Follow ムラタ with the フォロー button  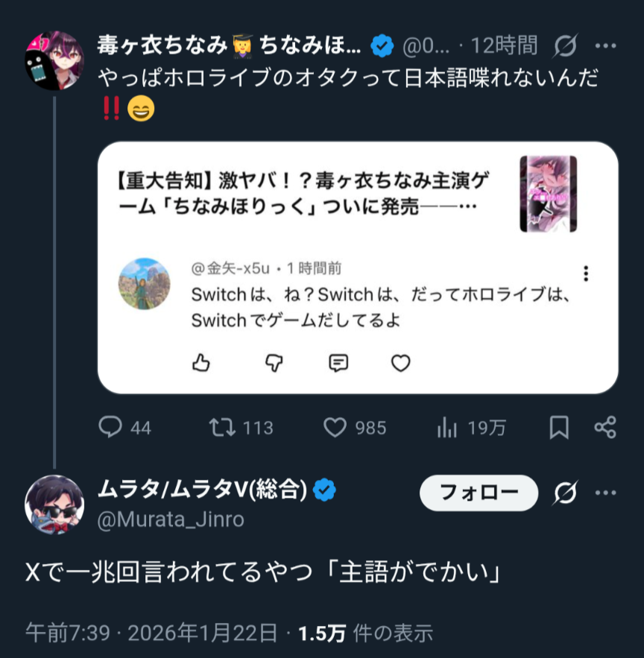coord(479,493)
